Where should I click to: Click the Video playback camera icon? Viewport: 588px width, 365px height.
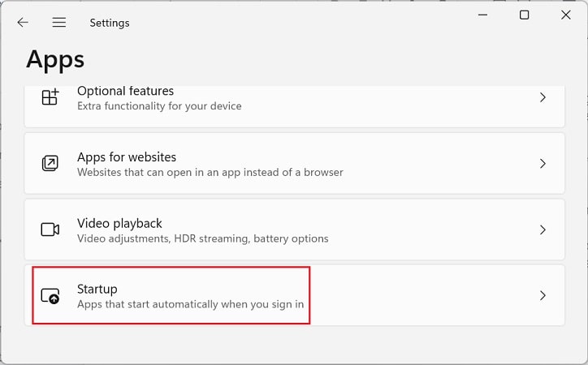(x=50, y=230)
